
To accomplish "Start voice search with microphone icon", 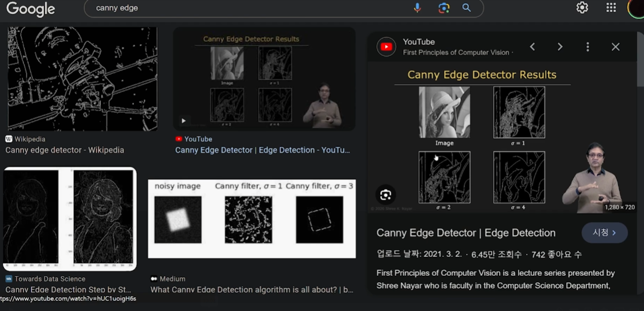I will (x=417, y=8).
